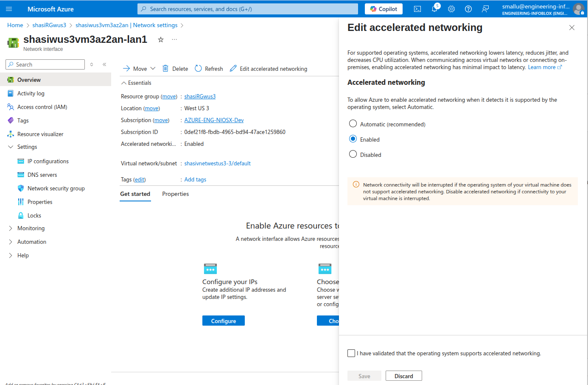This screenshot has width=588, height=385.
Task: Select the Enabled radio option
Action: coord(353,139)
